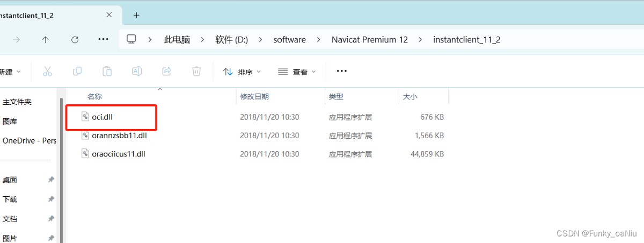
Task: Open the 查看 view dropdown
Action: click(297, 72)
